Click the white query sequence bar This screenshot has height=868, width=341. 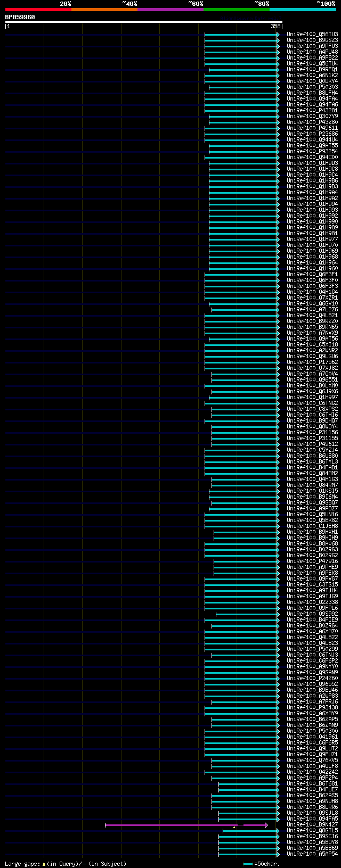143,22
